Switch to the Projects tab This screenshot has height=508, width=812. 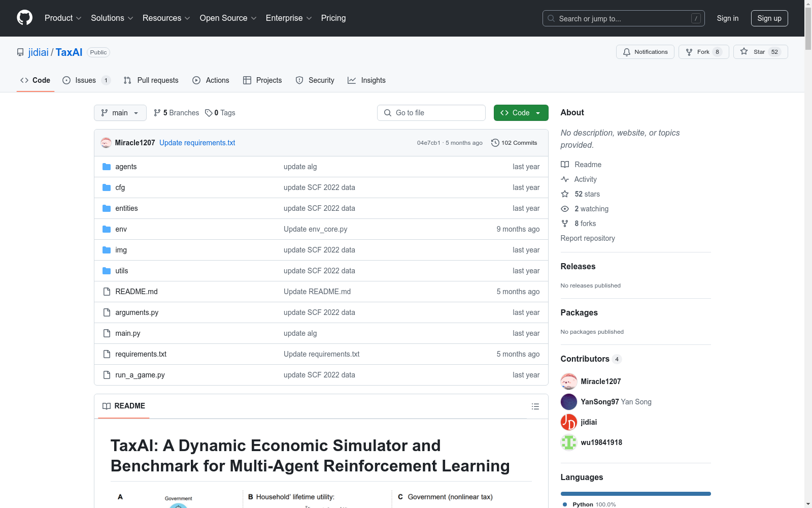coord(262,80)
